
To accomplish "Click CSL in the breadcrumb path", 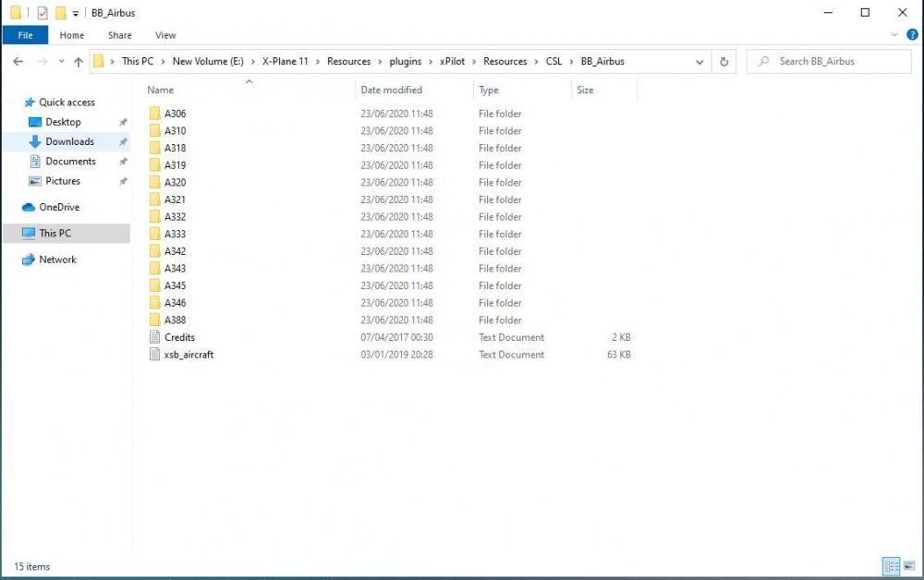I will (553, 62).
